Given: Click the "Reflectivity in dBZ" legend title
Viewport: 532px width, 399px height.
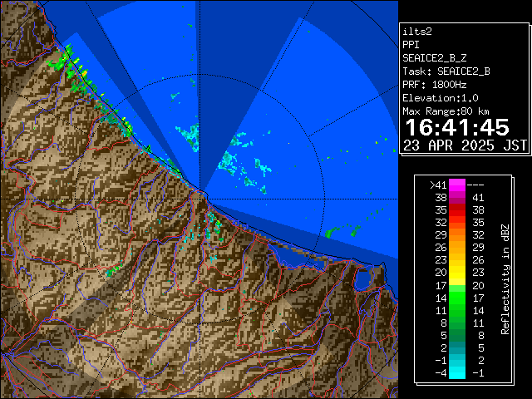Looking at the screenshot, I should click(x=505, y=279).
